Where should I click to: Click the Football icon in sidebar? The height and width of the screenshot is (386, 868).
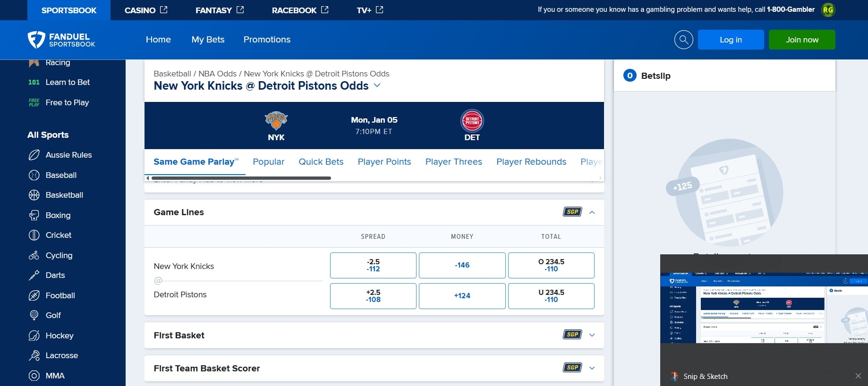(x=34, y=295)
